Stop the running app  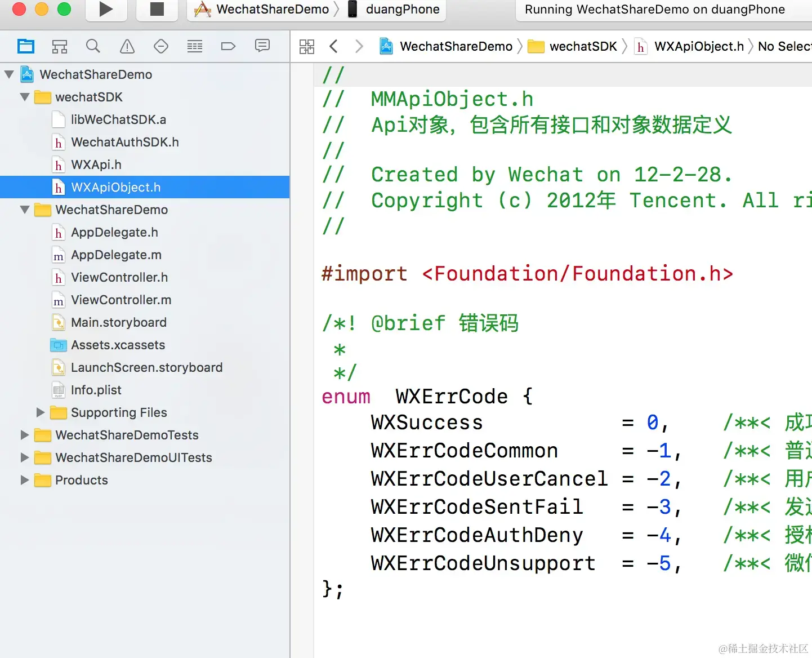point(157,9)
